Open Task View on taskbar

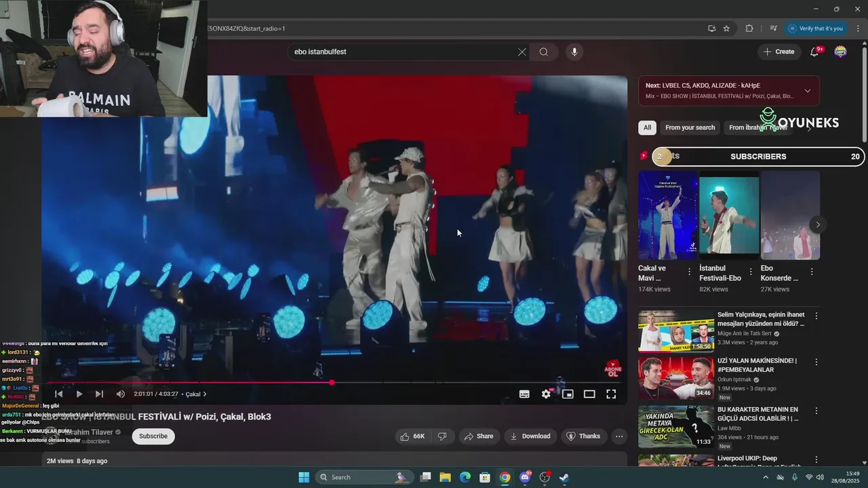425,477
